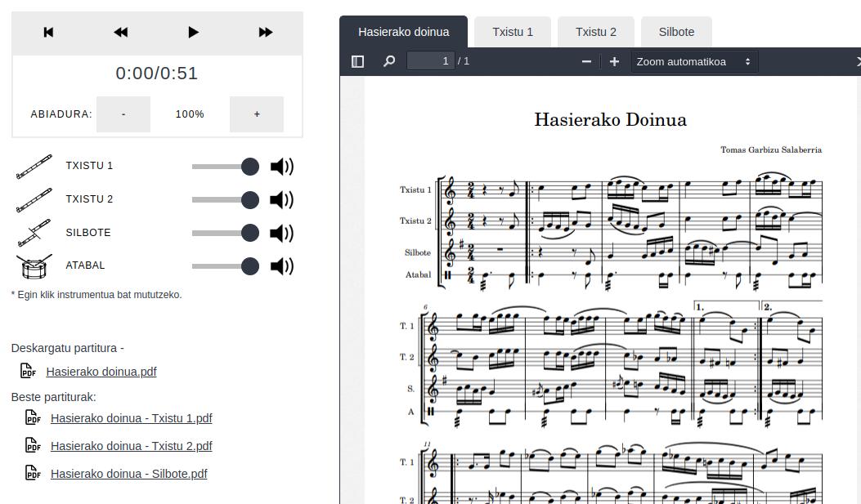Screen dimensions: 861x504
Task: Click the skip-to-start playback icon
Action: (x=48, y=33)
